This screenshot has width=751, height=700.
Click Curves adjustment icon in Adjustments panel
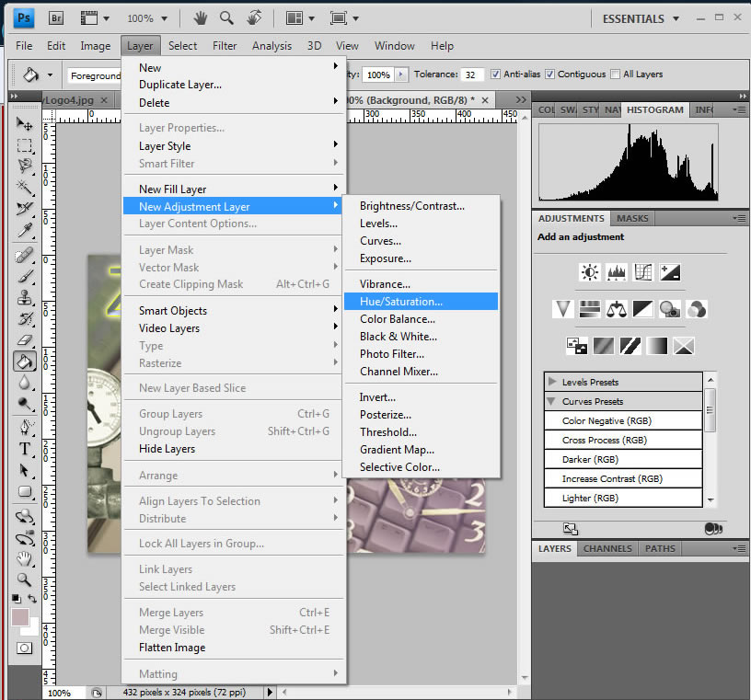pyautogui.click(x=642, y=272)
